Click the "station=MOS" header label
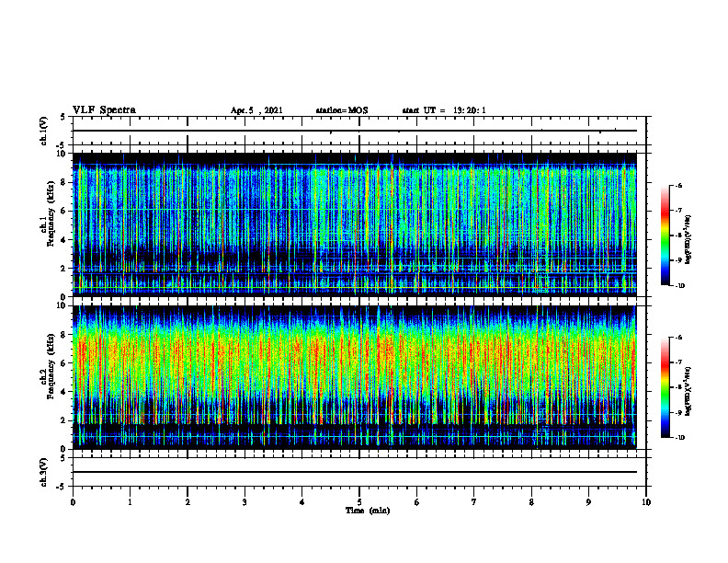Image resolution: width=728 pixels, height=563 pixels. pos(342,110)
